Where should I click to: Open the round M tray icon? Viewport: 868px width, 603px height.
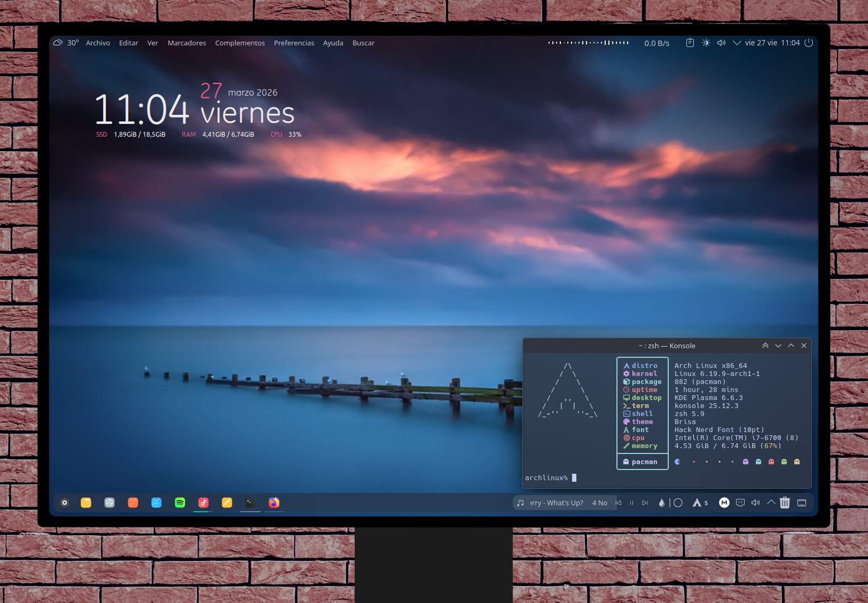[x=724, y=503]
